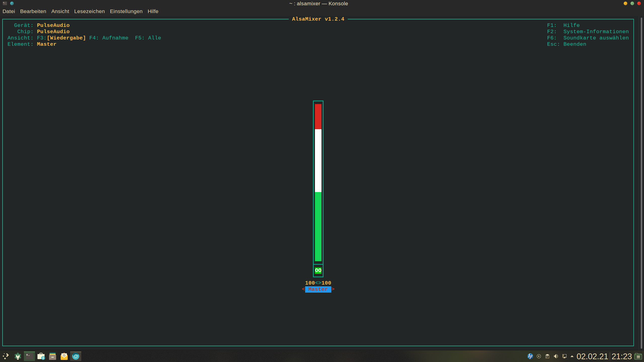
Task: Open the Lesezeichen menu
Action: click(x=89, y=11)
